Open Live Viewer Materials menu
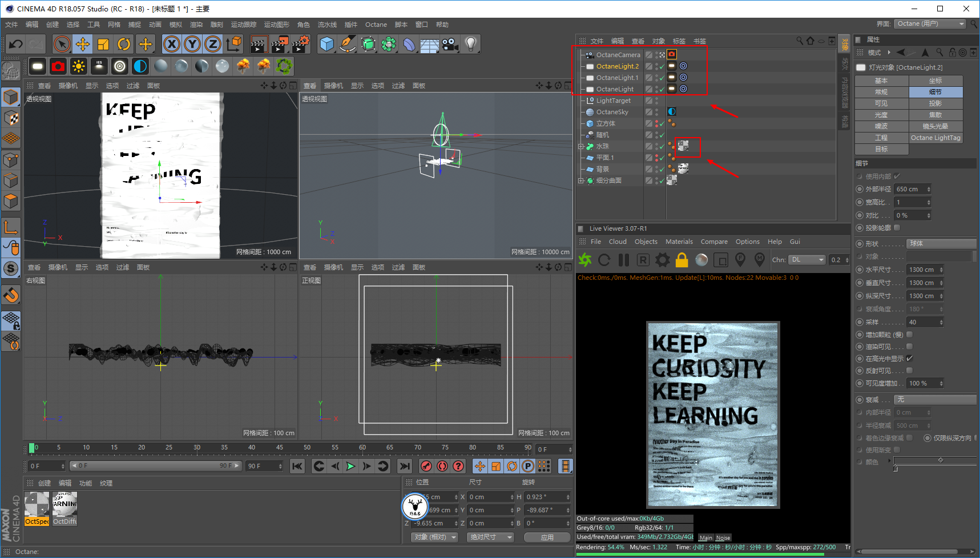 (x=679, y=242)
